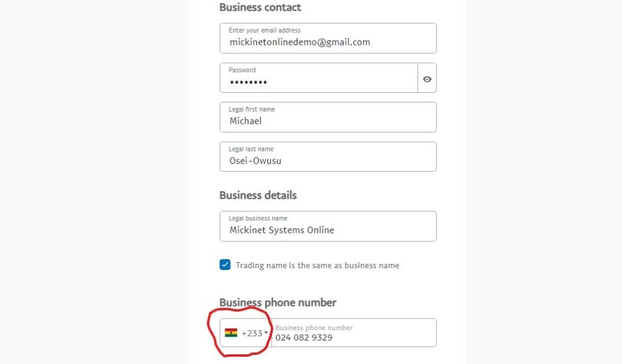Click the Ghana flag icon
The width and height of the screenshot is (622, 364).
pyautogui.click(x=231, y=332)
